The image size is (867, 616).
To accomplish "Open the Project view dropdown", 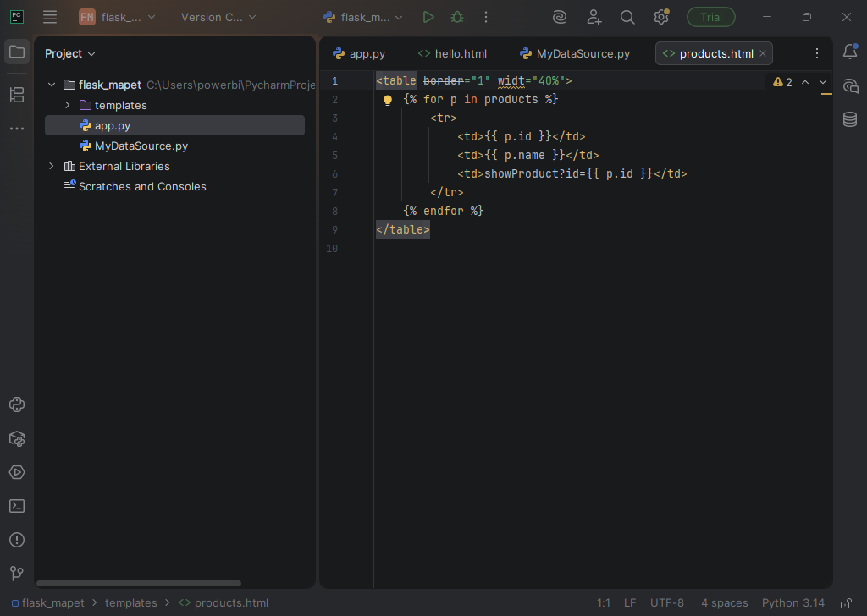I will pyautogui.click(x=70, y=53).
